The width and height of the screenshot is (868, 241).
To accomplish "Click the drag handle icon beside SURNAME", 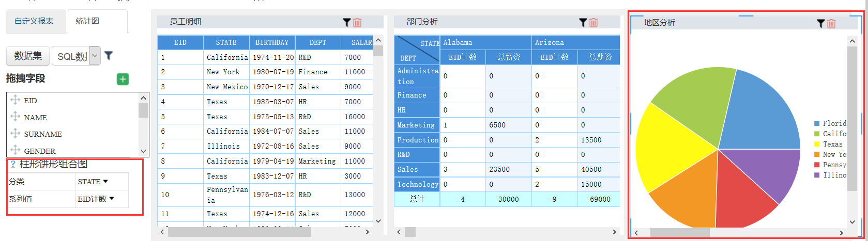I will (15, 133).
